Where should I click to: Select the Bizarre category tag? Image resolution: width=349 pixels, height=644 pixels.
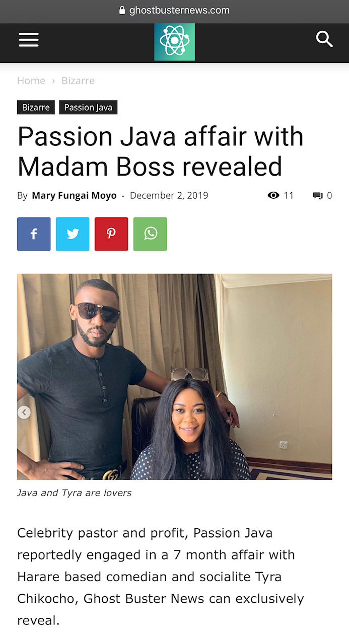(x=36, y=107)
